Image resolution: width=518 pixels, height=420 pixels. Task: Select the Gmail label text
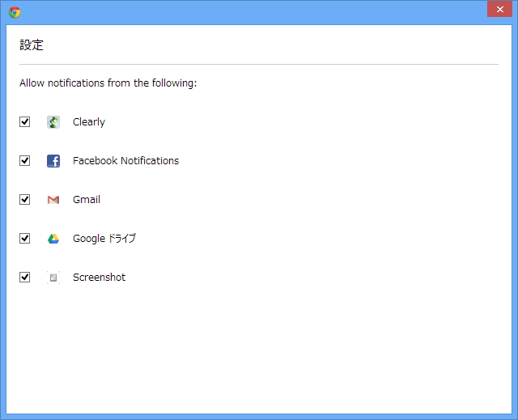87,199
